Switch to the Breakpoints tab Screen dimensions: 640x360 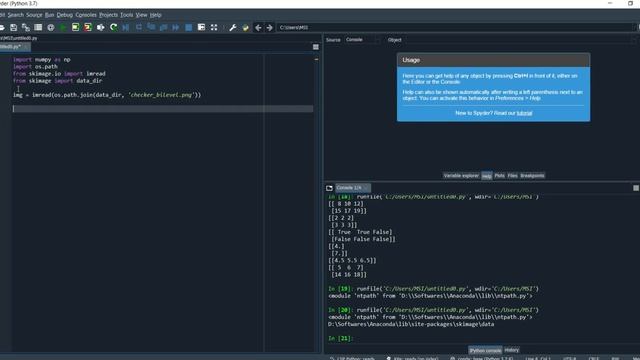pos(532,176)
